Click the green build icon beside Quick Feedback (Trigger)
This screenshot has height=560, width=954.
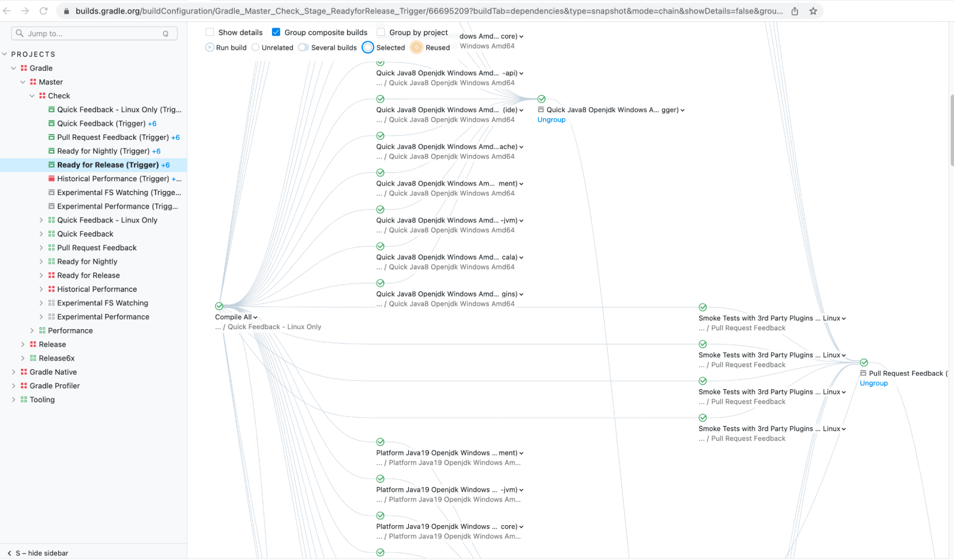51,123
